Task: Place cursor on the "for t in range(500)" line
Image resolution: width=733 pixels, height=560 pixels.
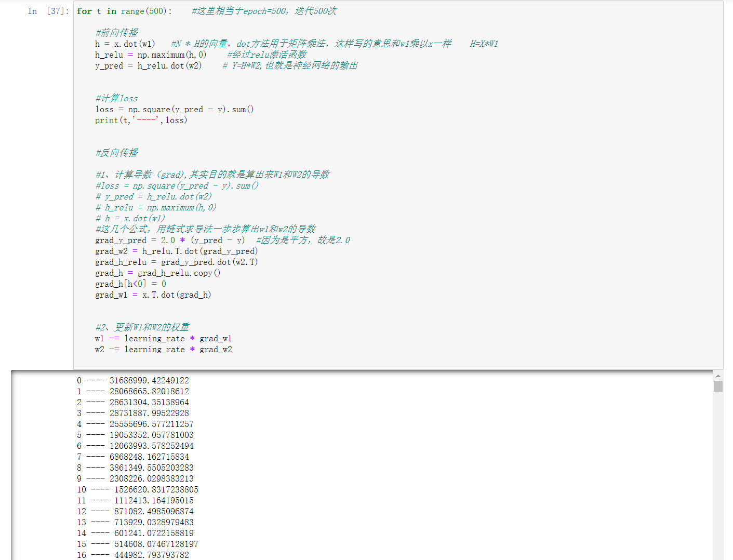Action: pos(125,11)
